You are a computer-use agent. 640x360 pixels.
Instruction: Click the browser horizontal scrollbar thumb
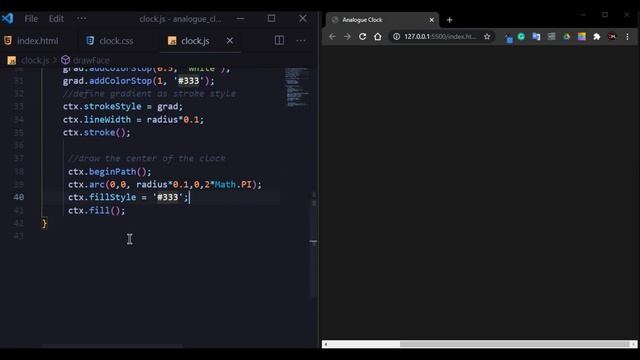[514, 344]
